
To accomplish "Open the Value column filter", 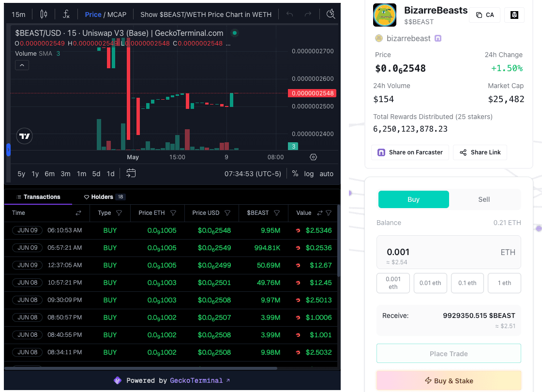I will (329, 213).
